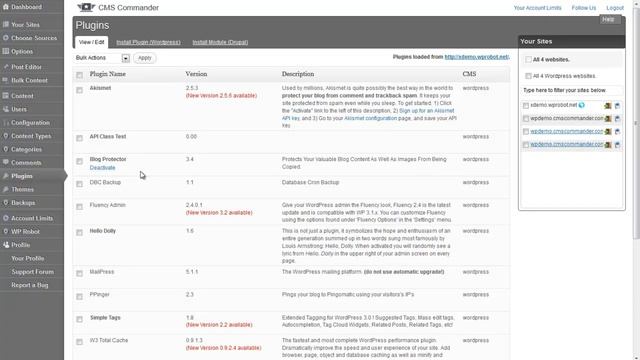Image resolution: width=640 pixels, height=360 pixels.
Task: Click the Content Types sidebar icon
Action: pos(6,136)
